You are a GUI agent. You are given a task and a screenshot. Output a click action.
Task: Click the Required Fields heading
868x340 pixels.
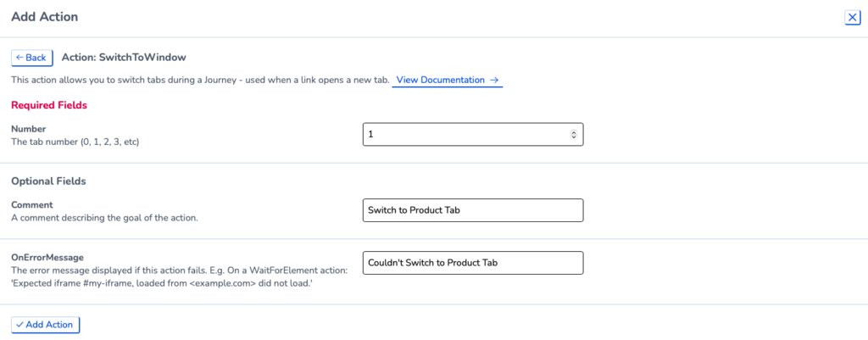(48, 105)
